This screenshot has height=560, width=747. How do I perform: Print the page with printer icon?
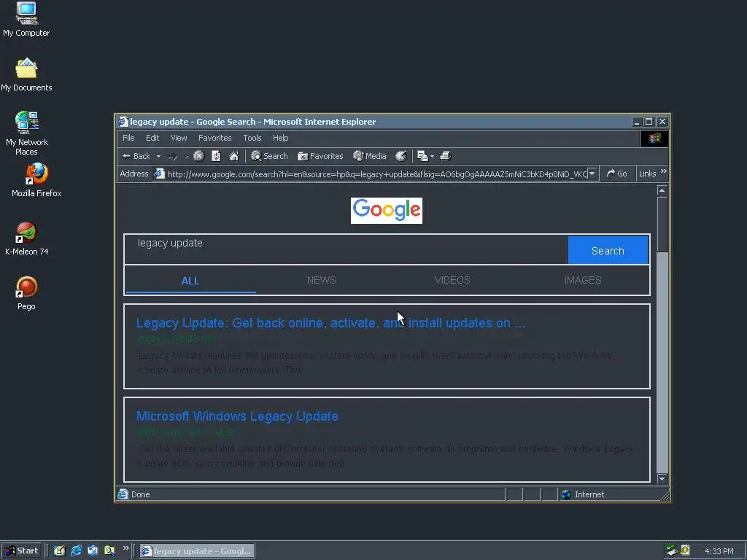click(x=446, y=156)
